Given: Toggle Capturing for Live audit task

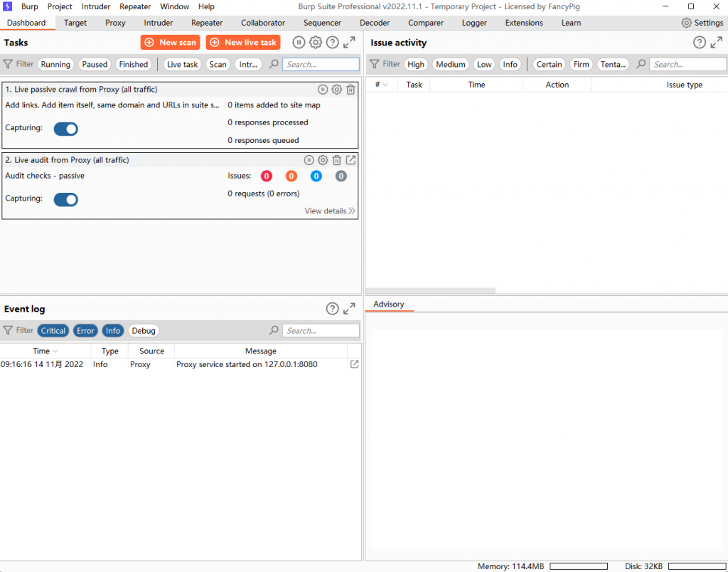Looking at the screenshot, I should [65, 200].
